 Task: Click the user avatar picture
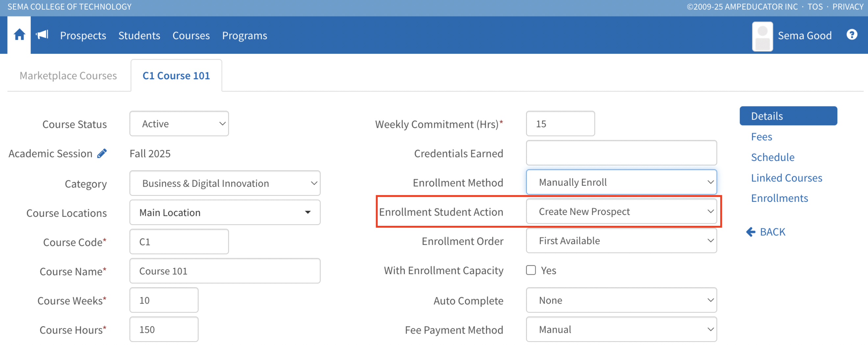(762, 36)
